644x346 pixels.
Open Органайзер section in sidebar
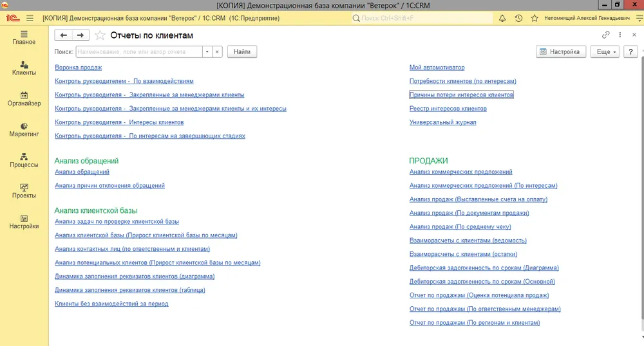click(24, 99)
